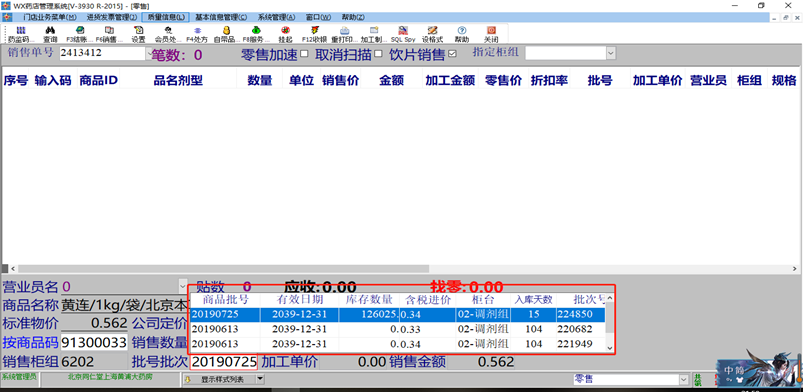
Task: Open the 加工制 processing tool
Action: point(374,34)
